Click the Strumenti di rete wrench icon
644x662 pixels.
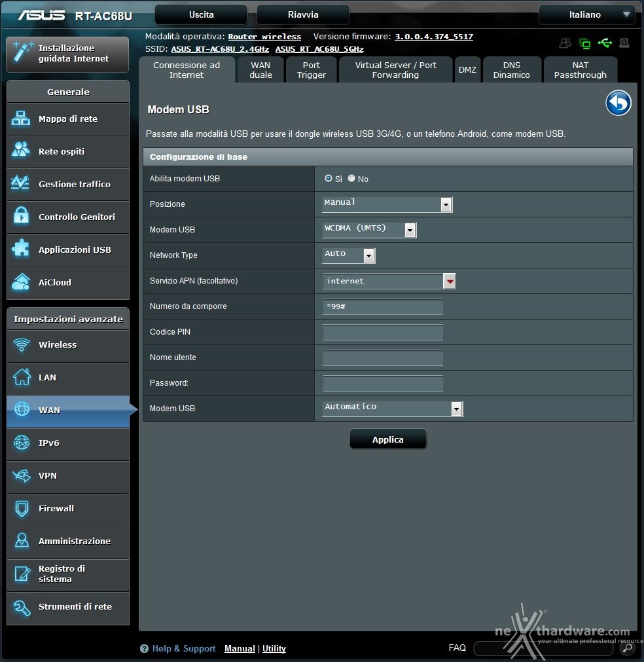(22, 607)
